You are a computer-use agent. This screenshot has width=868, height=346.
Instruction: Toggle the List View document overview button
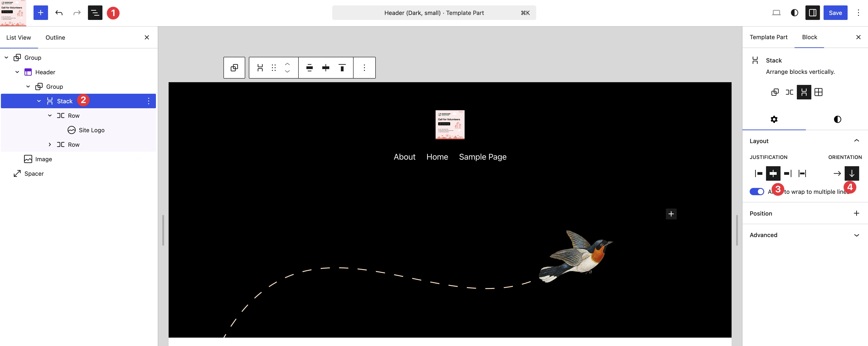(95, 13)
